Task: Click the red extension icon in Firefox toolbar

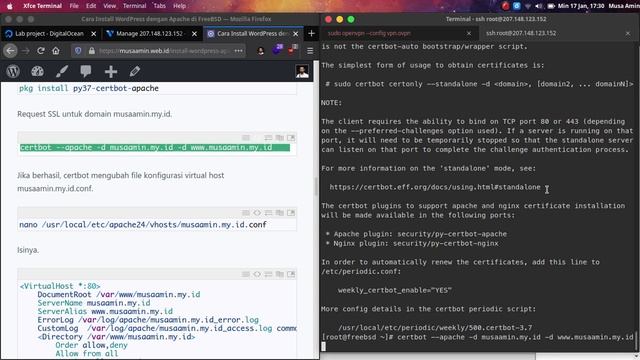Action: pos(293,50)
